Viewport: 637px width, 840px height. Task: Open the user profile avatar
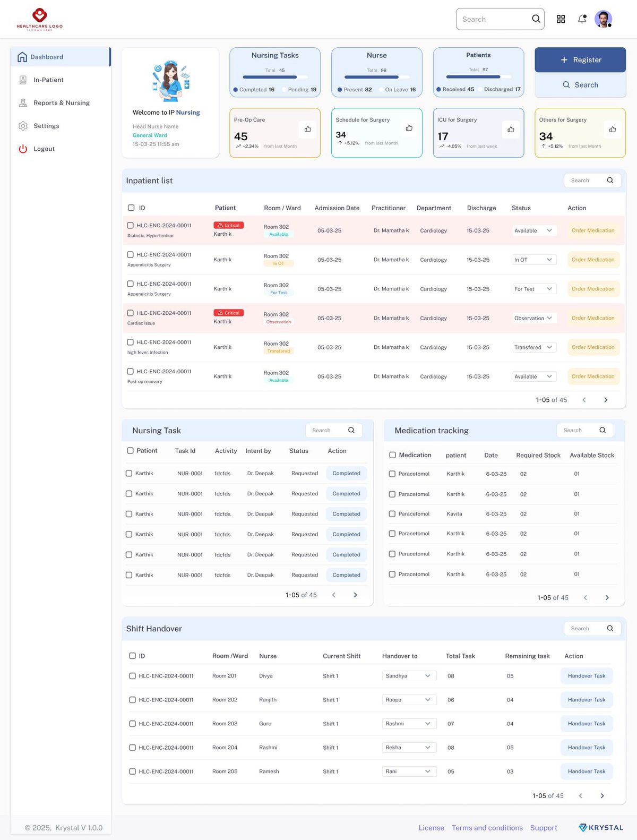tap(603, 19)
